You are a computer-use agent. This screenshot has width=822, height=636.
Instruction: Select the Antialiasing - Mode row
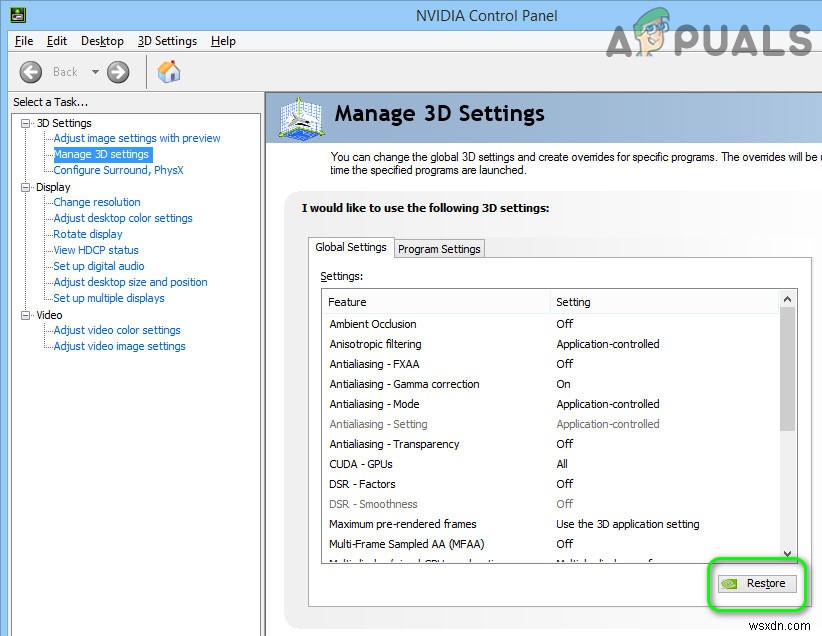tap(551, 404)
